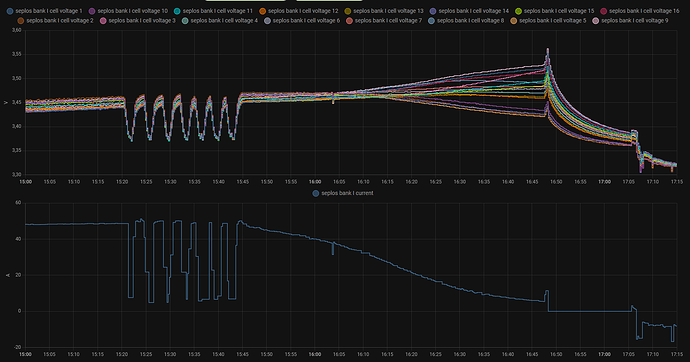Screen dimensions: 690x362
Task: Select cell voltage 16 legend entry
Action: coord(640,11)
